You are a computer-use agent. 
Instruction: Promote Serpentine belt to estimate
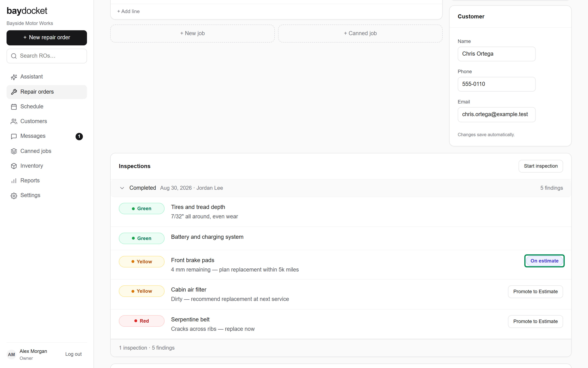click(535, 322)
